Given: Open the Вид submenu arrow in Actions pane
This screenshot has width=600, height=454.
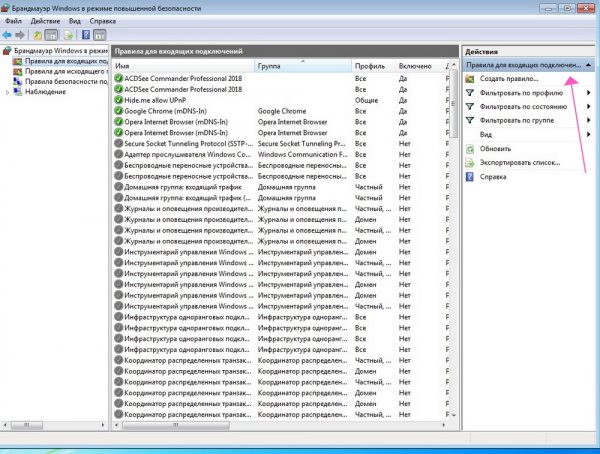Looking at the screenshot, I should coord(589,134).
